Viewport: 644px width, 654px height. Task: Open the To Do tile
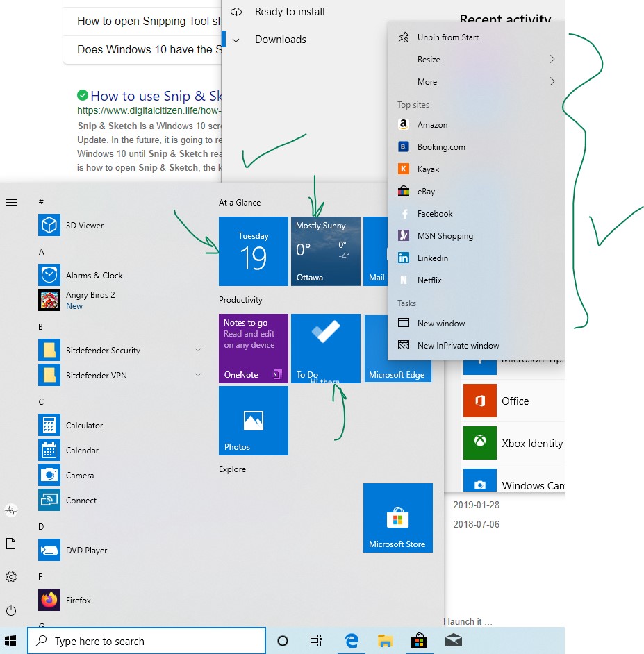click(326, 349)
